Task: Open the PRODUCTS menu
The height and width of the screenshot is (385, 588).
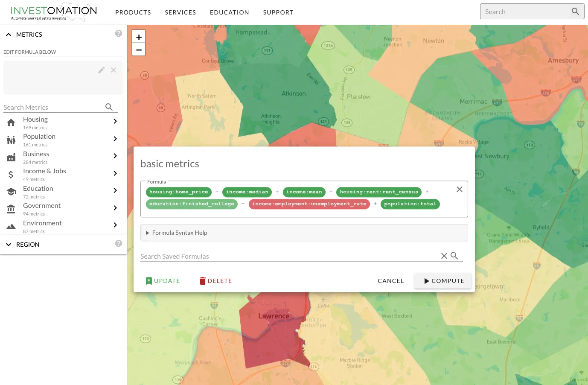Action: pos(133,12)
